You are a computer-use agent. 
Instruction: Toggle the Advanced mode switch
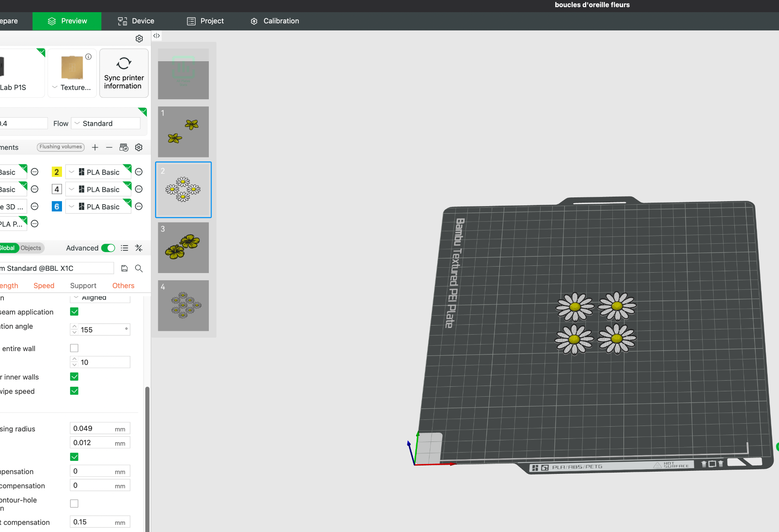coord(108,248)
